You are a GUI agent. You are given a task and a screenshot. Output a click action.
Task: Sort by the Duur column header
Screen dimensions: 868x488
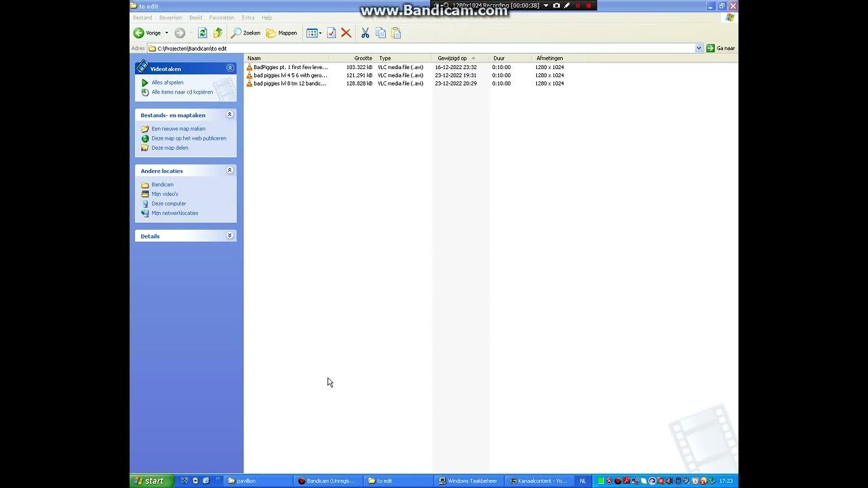pyautogui.click(x=510, y=58)
